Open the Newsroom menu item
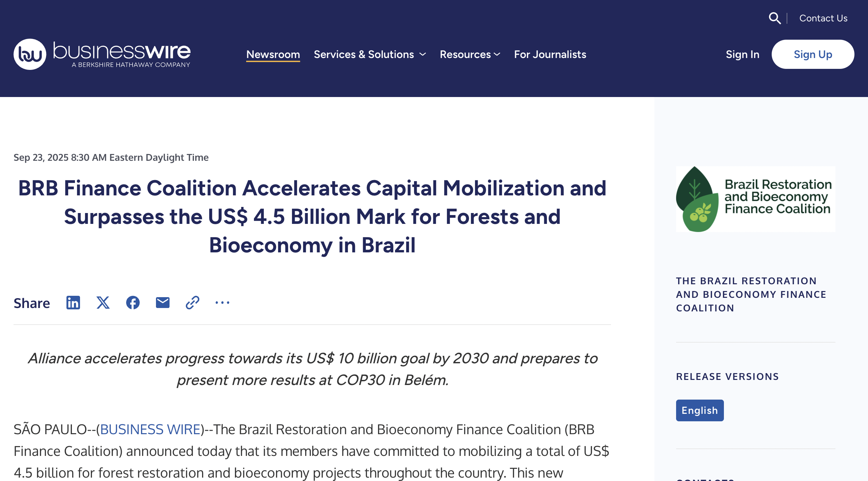Image resolution: width=868 pixels, height=481 pixels. coord(273,54)
